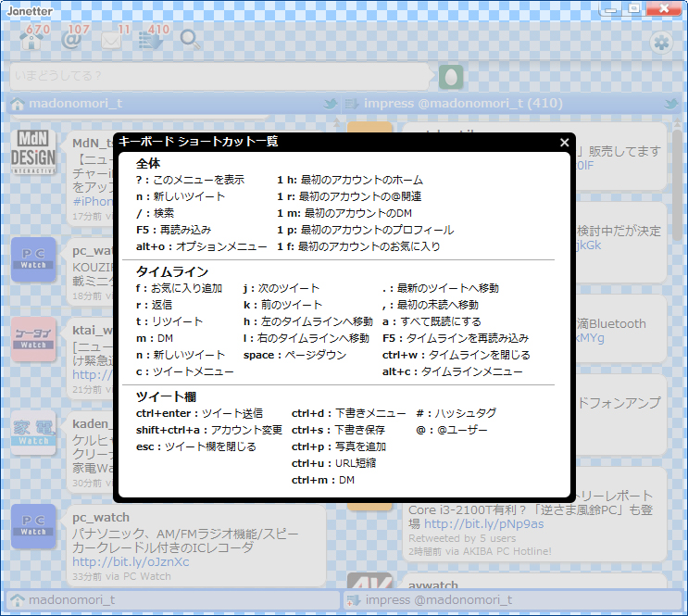Click "shift+ctrl+a : アカウント変更" line
Screen dimensions: 688x616
pos(209,431)
